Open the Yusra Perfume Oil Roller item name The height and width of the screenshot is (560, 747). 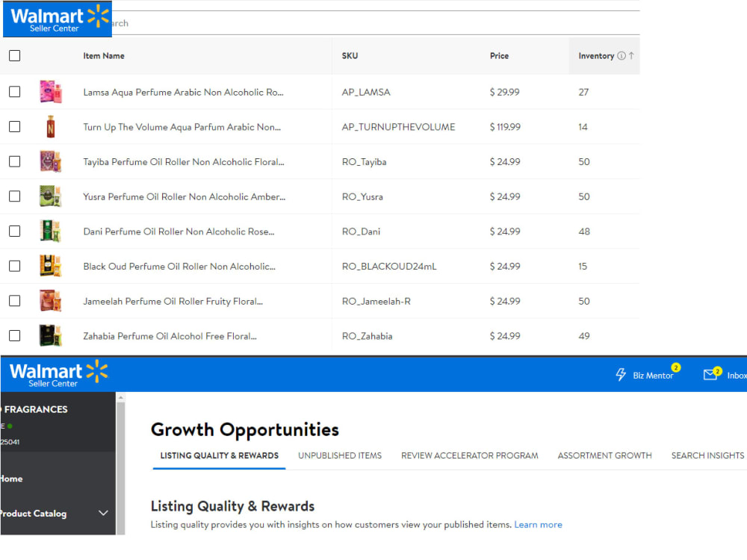click(x=184, y=196)
